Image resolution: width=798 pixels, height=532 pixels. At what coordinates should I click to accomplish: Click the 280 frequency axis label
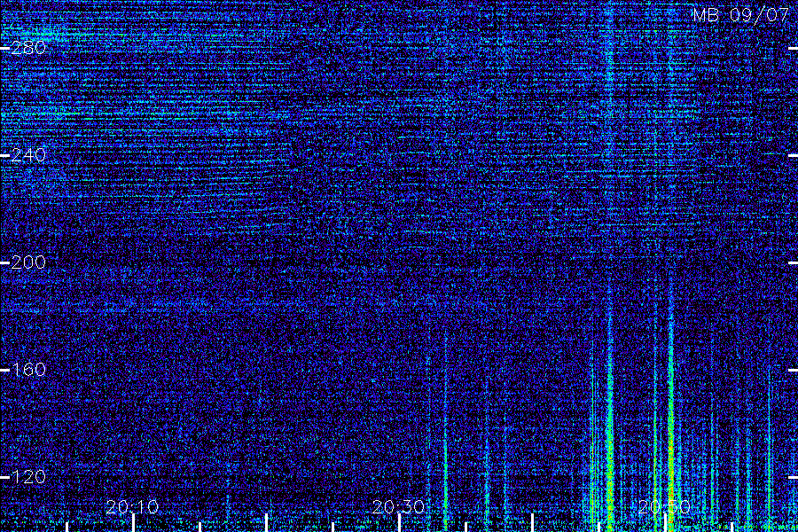28,48
